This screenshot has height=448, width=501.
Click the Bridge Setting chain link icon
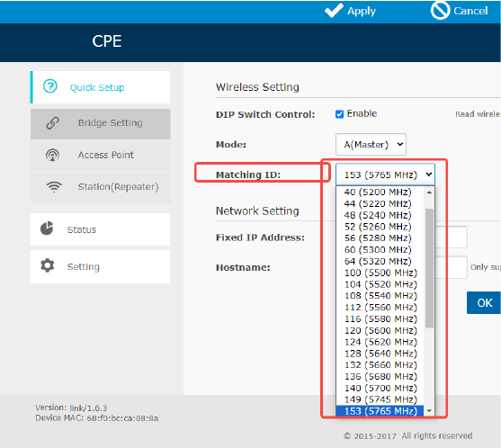click(52, 122)
